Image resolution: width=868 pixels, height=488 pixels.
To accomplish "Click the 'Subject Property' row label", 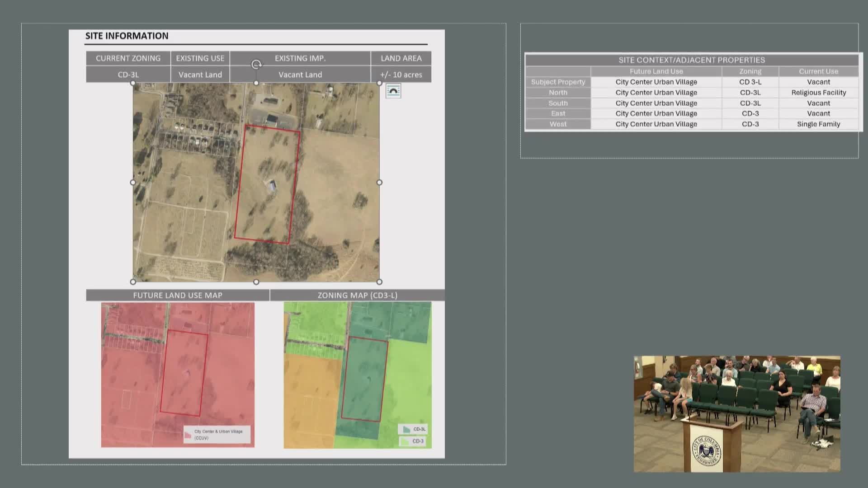I will [558, 82].
